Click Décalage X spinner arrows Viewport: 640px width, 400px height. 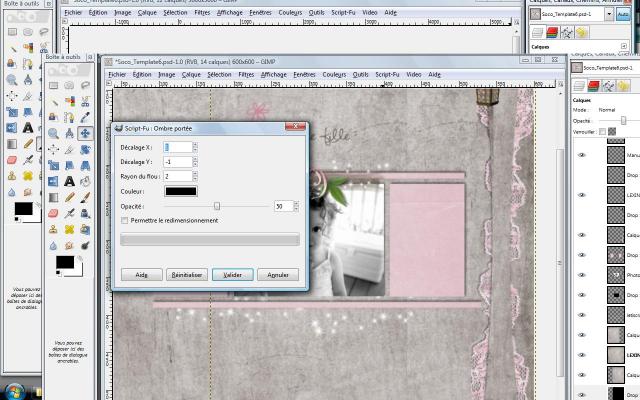pyautogui.click(x=195, y=147)
